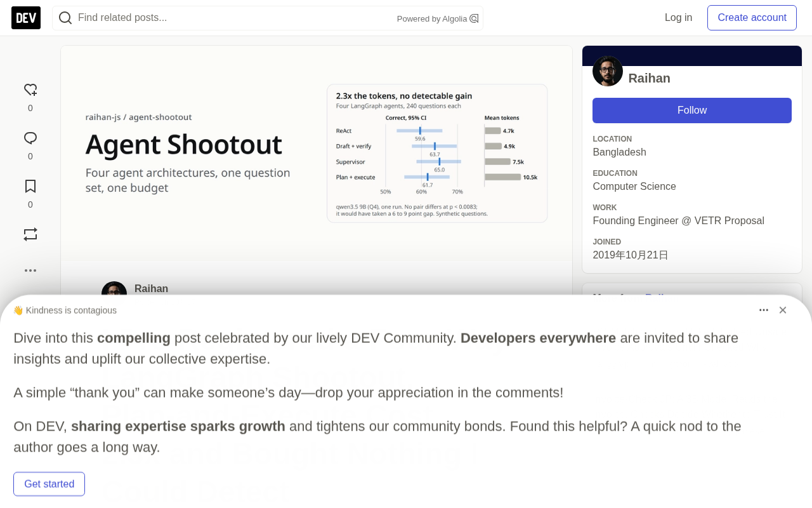Open the Kindness banner options ellipsis
The image size is (812, 508).
764,310
